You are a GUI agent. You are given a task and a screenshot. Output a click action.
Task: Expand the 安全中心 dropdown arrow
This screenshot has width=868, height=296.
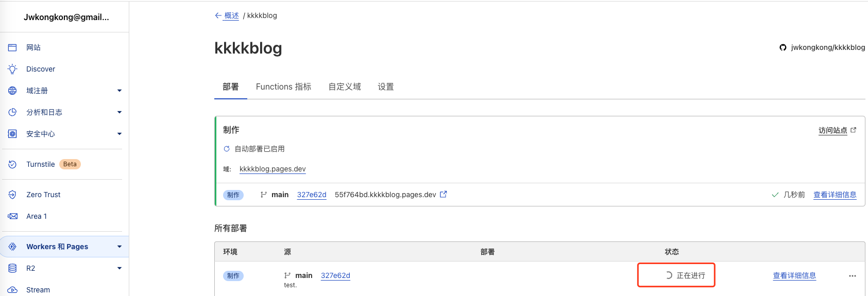tap(120, 134)
